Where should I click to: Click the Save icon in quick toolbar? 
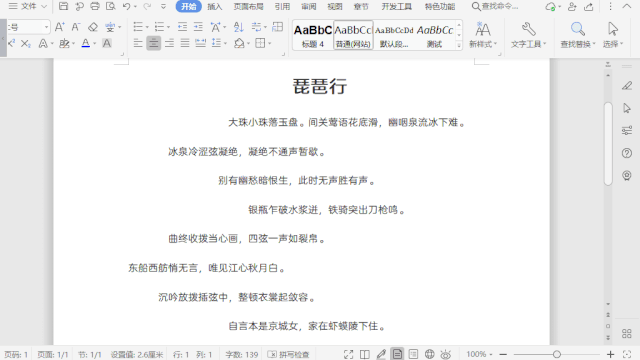[x=63, y=6]
